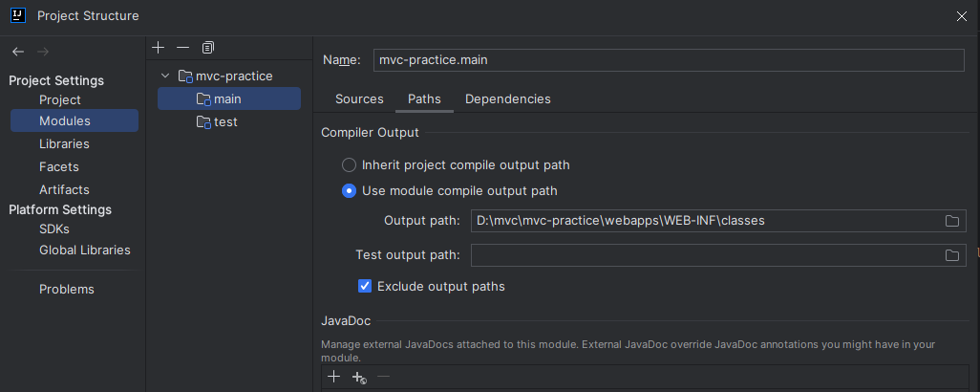980x392 pixels.
Task: Click the Platform Settings heading
Action: coord(60,209)
